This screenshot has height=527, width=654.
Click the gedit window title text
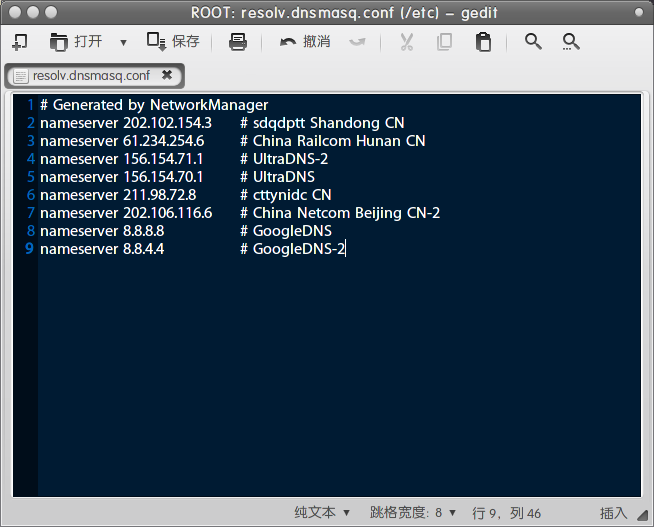[344, 13]
